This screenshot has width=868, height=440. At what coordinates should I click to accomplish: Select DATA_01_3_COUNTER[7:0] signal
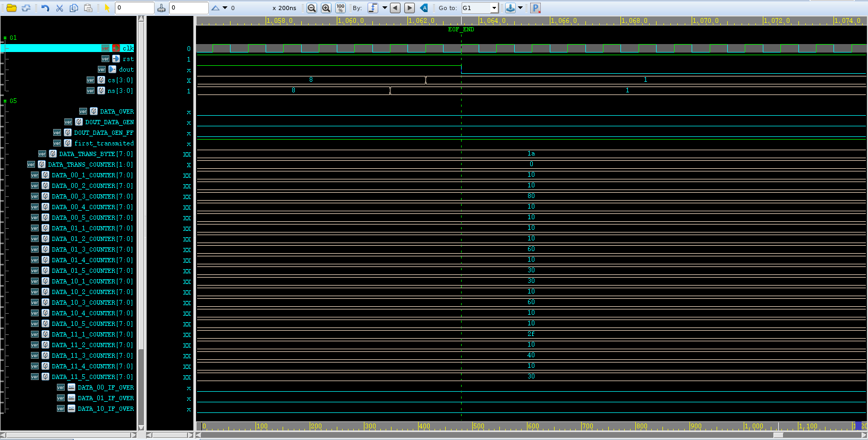tap(92, 249)
